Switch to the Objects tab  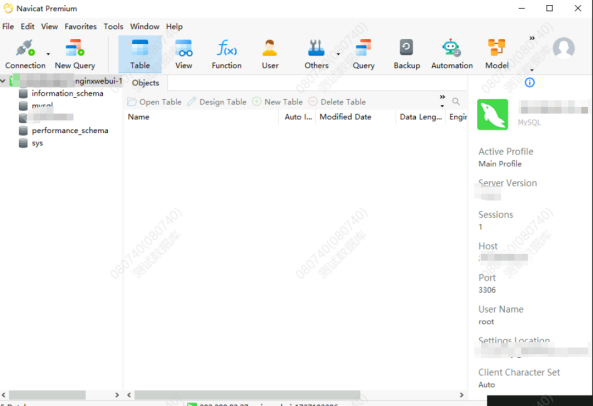[146, 83]
